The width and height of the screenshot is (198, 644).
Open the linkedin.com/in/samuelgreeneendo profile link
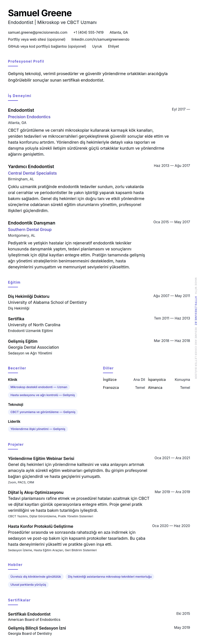point(100,40)
